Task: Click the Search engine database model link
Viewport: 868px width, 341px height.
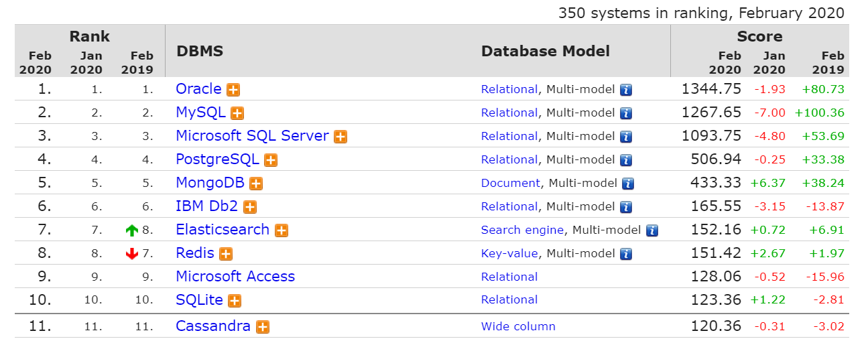Action: coord(522,230)
